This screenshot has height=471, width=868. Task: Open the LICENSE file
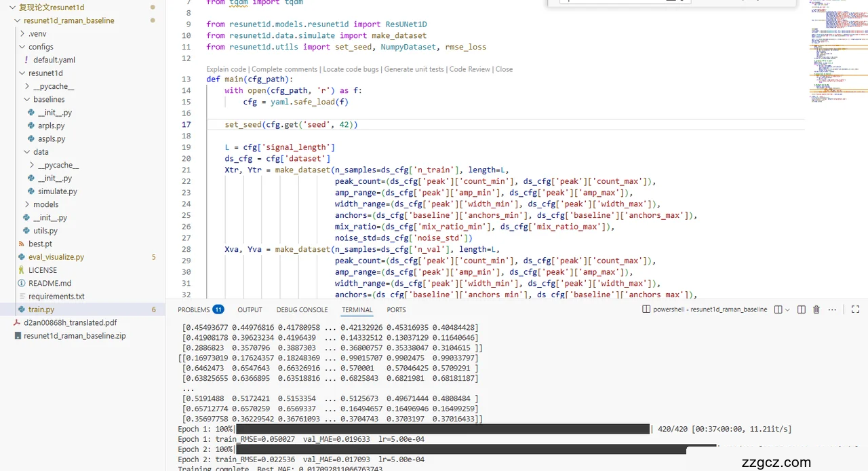point(42,270)
